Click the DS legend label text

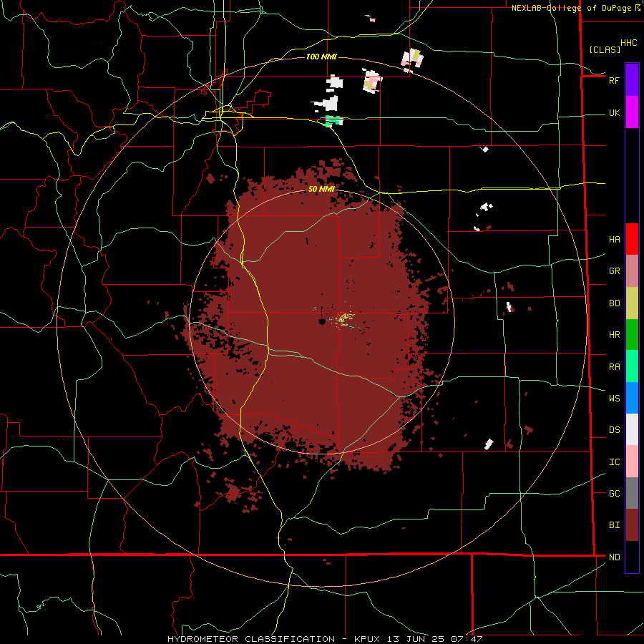tap(615, 430)
